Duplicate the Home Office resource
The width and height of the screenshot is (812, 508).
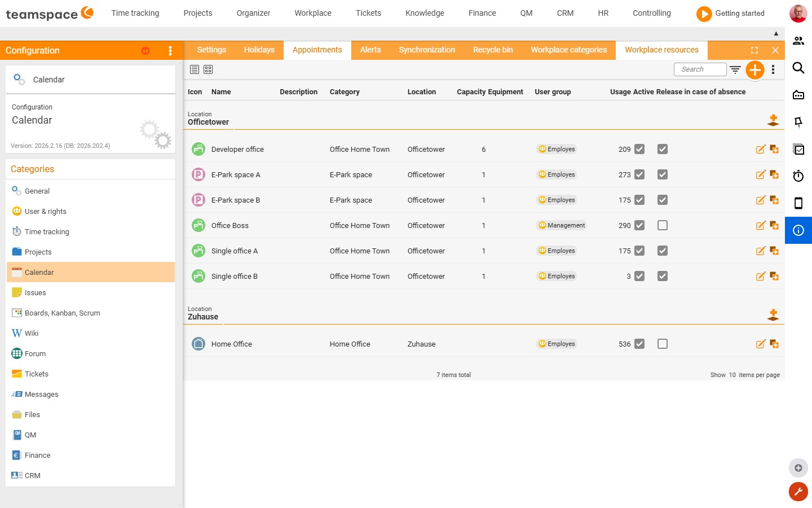click(x=774, y=344)
